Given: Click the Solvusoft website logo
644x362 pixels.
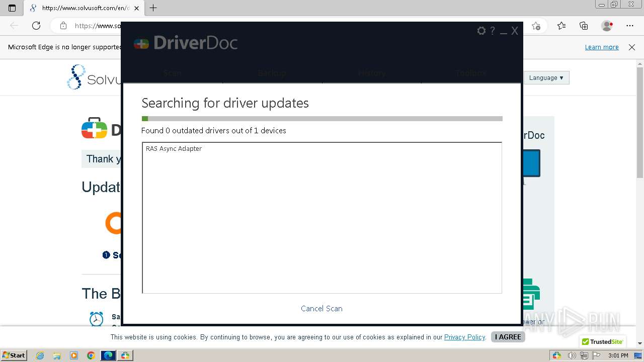Looking at the screenshot, I should point(94,77).
